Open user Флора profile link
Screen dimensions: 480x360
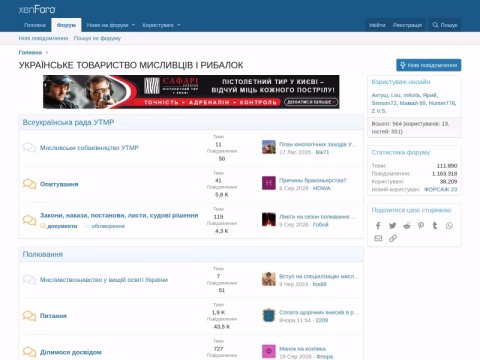click(x=324, y=357)
